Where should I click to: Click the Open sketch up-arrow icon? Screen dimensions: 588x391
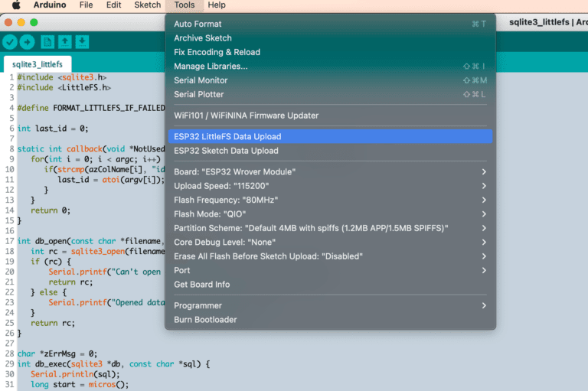(x=65, y=43)
